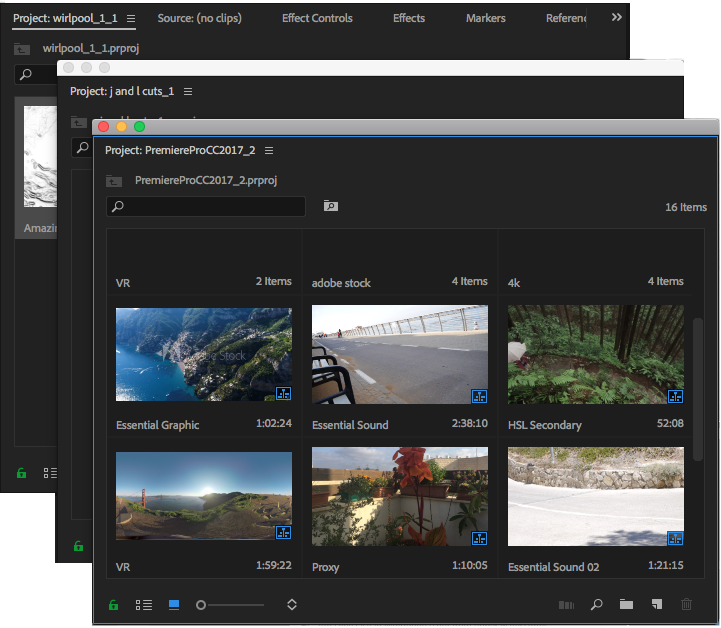Switch to list view in the PremiereProCC2017_2 panel
This screenshot has height=628, width=721.
[144, 605]
